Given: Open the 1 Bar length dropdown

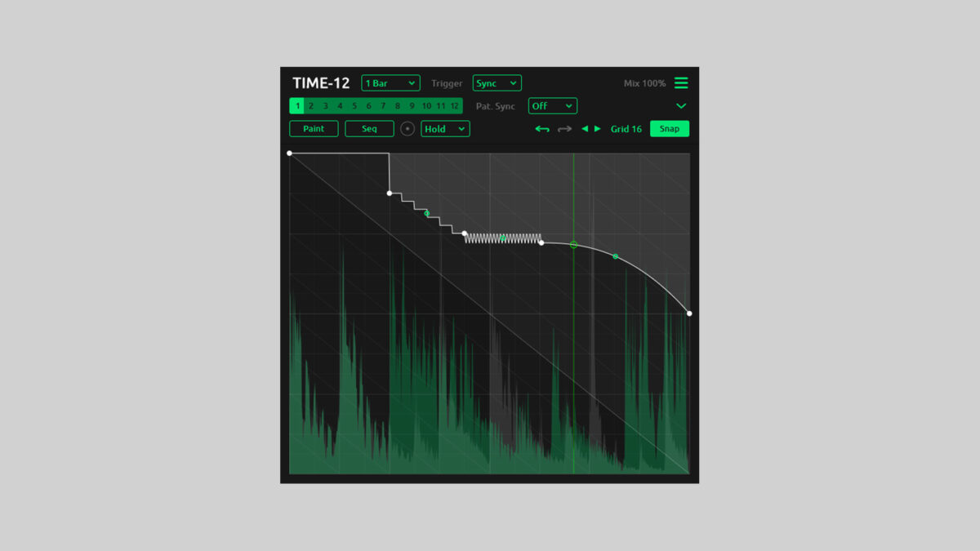Looking at the screenshot, I should [x=390, y=82].
